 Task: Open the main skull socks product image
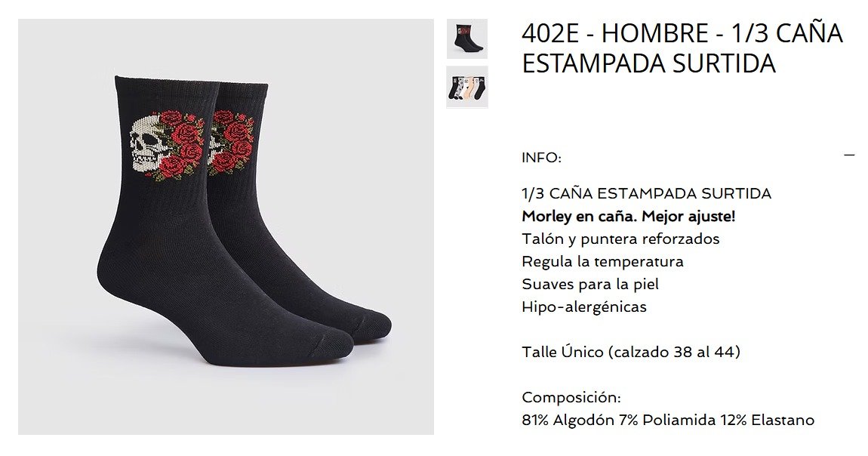(226, 227)
